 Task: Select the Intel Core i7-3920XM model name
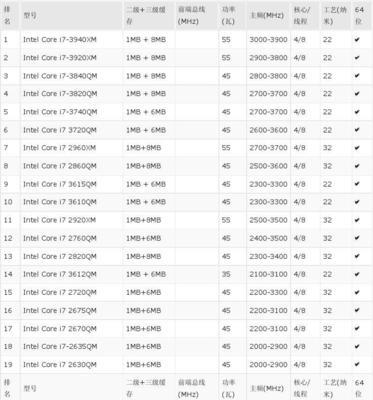[60, 58]
